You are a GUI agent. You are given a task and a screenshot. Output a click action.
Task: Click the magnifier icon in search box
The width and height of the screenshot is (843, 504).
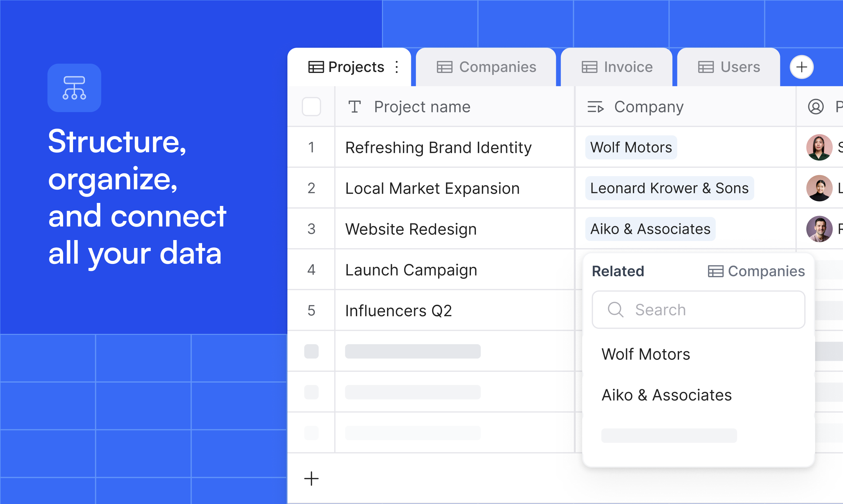click(x=615, y=309)
